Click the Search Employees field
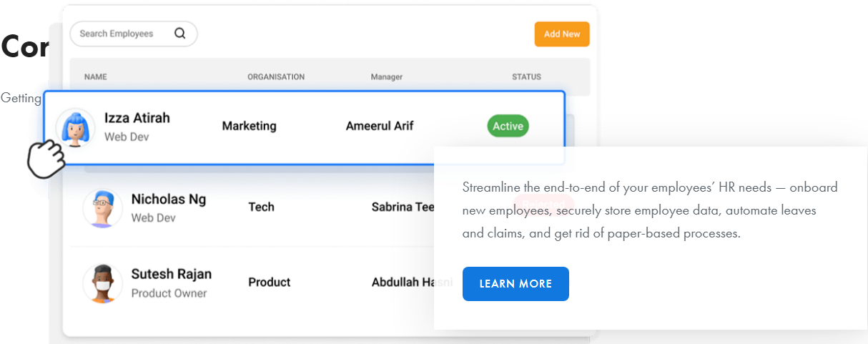 [118, 34]
